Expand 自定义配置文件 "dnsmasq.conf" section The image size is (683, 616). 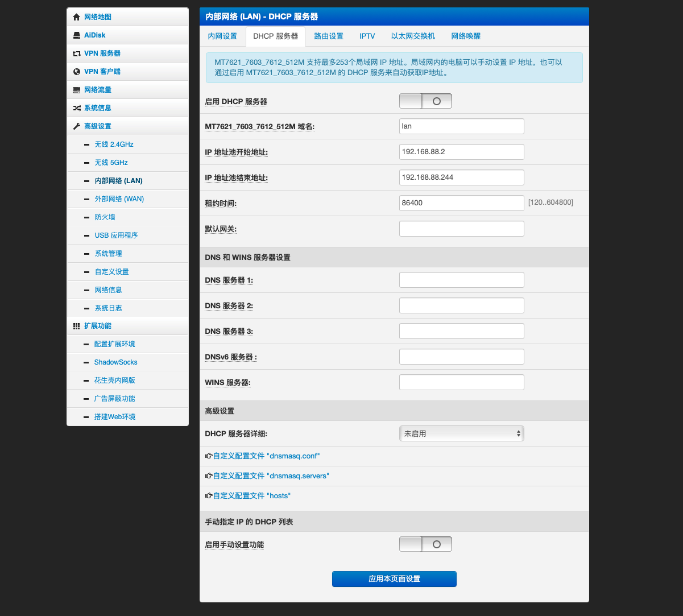(266, 456)
